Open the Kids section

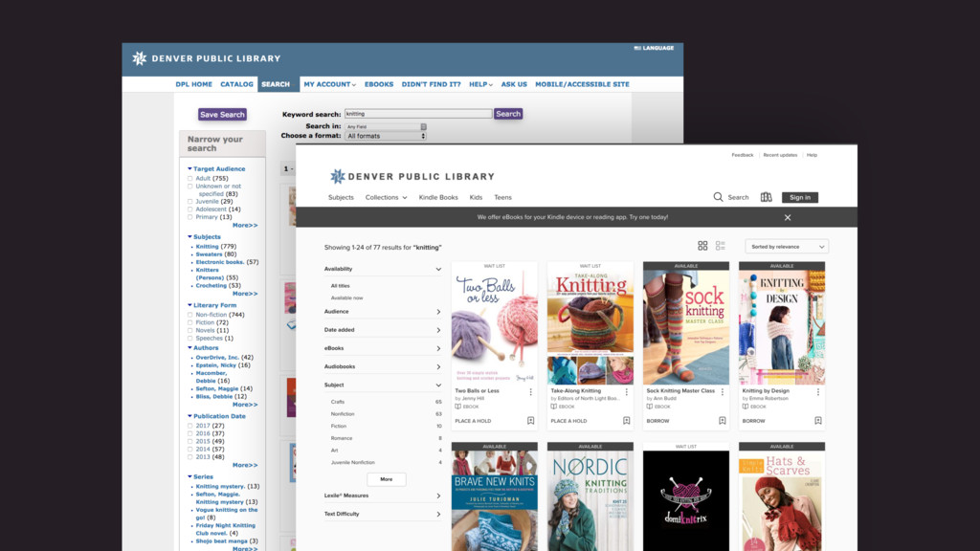(476, 197)
